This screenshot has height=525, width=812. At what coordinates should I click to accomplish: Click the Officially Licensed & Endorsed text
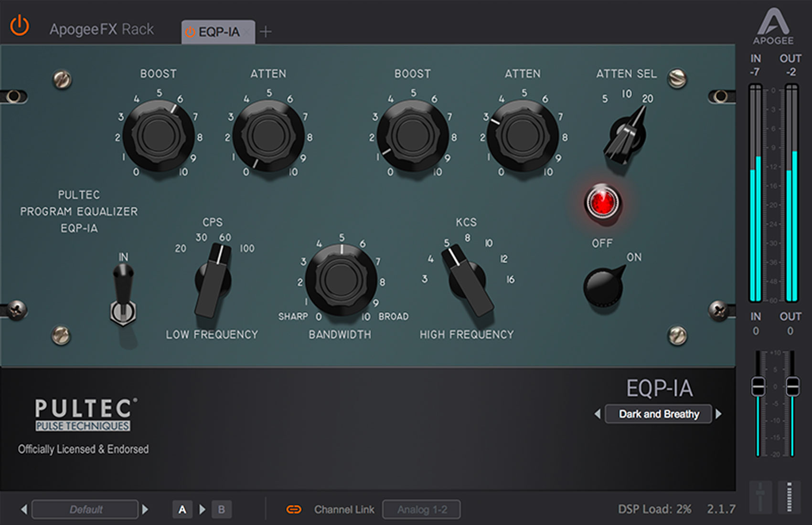[83, 449]
